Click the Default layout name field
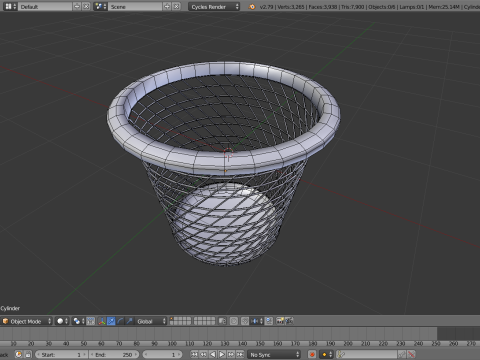This screenshot has height=360, width=480. click(45, 6)
